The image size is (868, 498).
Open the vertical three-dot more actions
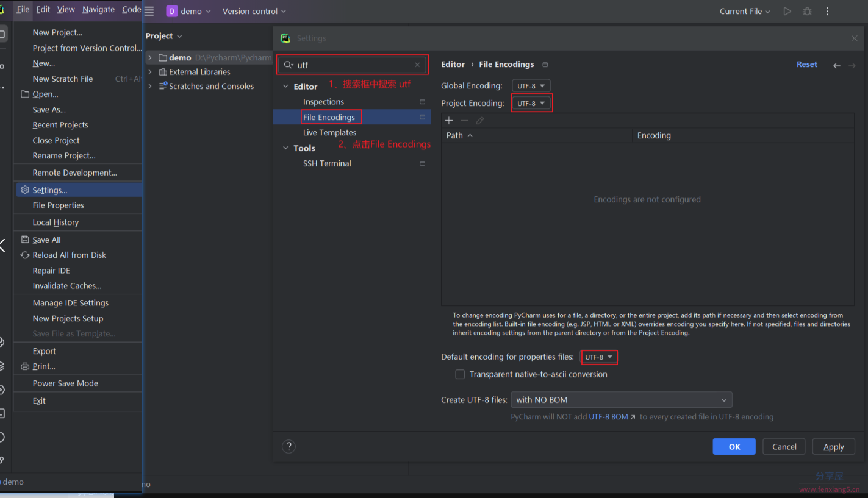coord(827,11)
